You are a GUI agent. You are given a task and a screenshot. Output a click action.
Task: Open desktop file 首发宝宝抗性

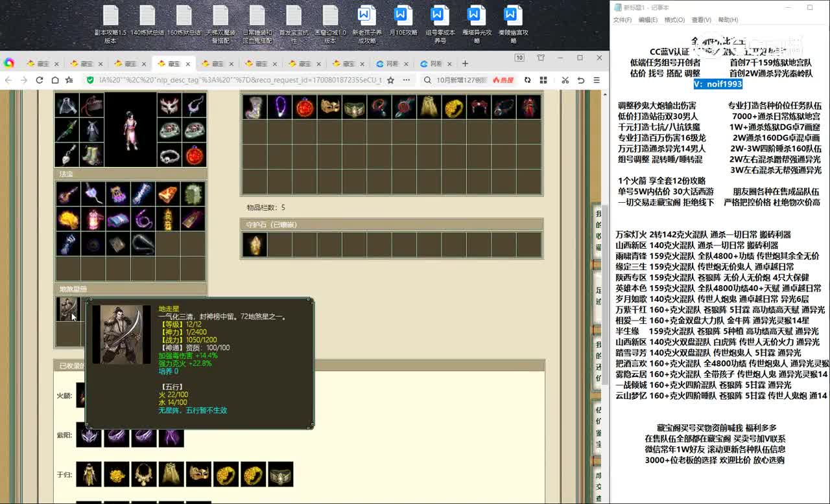point(294,25)
